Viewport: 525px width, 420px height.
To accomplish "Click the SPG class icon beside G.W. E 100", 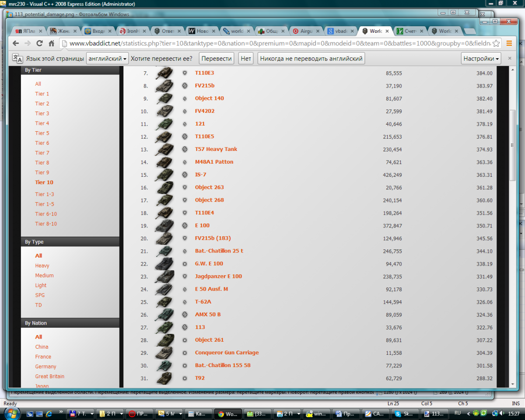I will (185, 264).
